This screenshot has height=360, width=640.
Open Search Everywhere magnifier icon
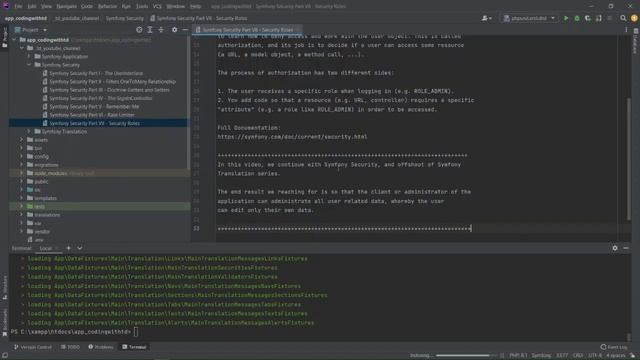point(623,18)
